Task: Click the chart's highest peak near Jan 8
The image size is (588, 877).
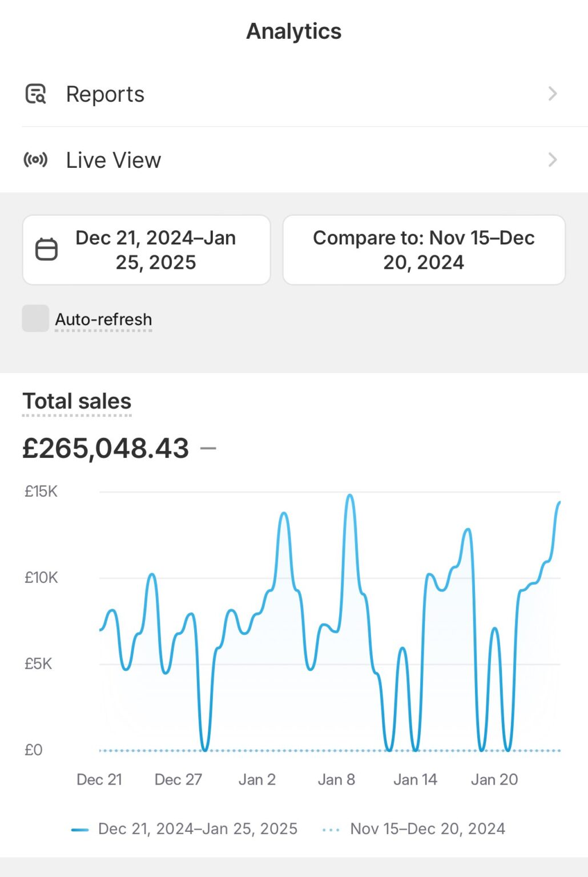Action: pos(350,496)
